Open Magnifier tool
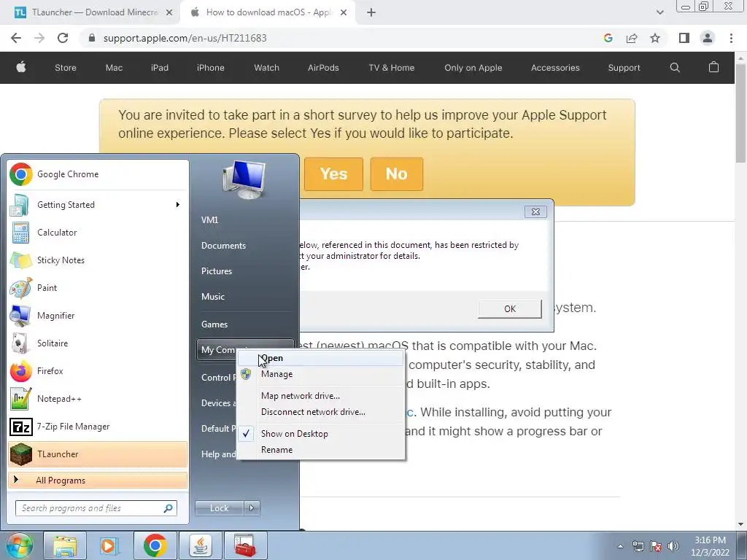This screenshot has width=747, height=560. pos(98,315)
